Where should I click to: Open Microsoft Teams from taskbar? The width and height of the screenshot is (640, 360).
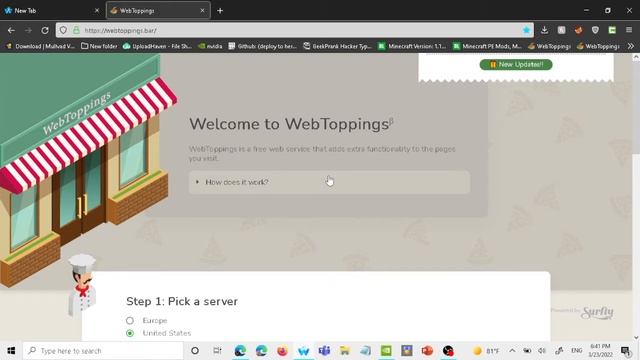[324, 351]
